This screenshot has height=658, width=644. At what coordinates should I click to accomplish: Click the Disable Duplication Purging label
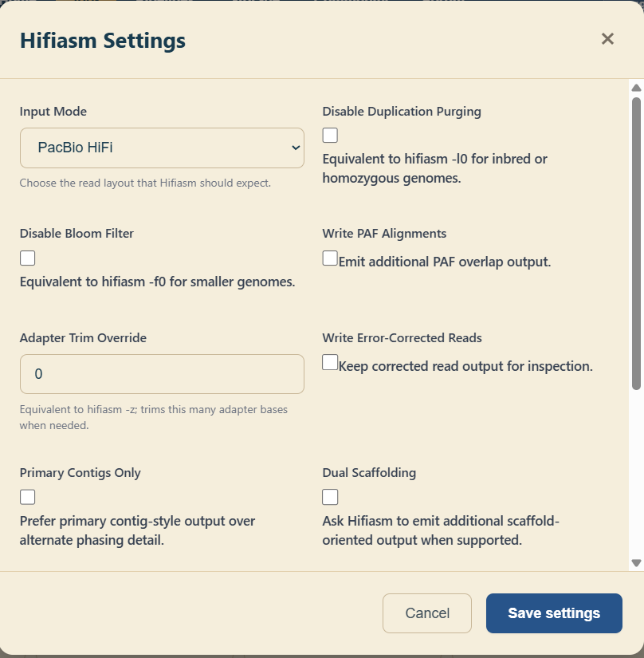tap(402, 111)
